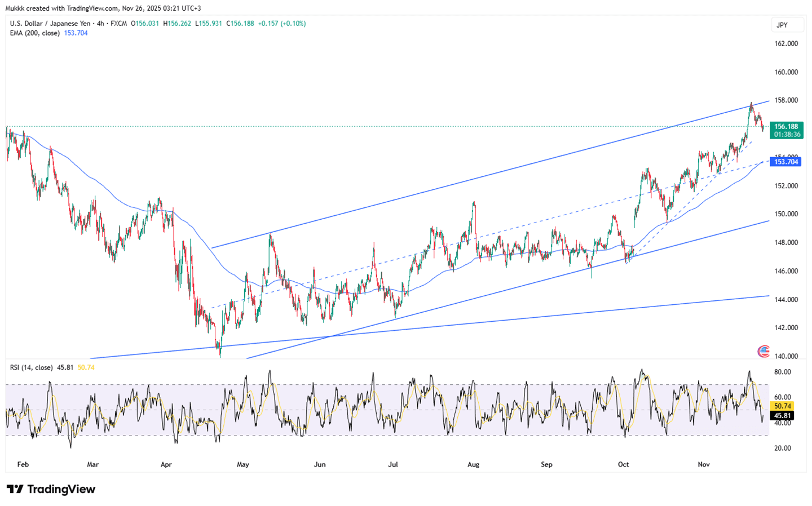Click the 80.00 RSI scale label

click(783, 372)
